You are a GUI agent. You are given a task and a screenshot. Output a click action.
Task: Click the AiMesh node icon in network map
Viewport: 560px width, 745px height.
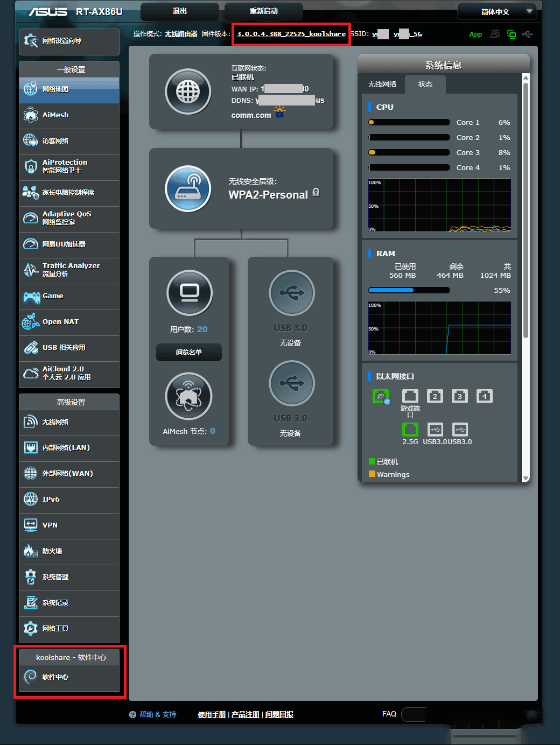[x=188, y=396]
